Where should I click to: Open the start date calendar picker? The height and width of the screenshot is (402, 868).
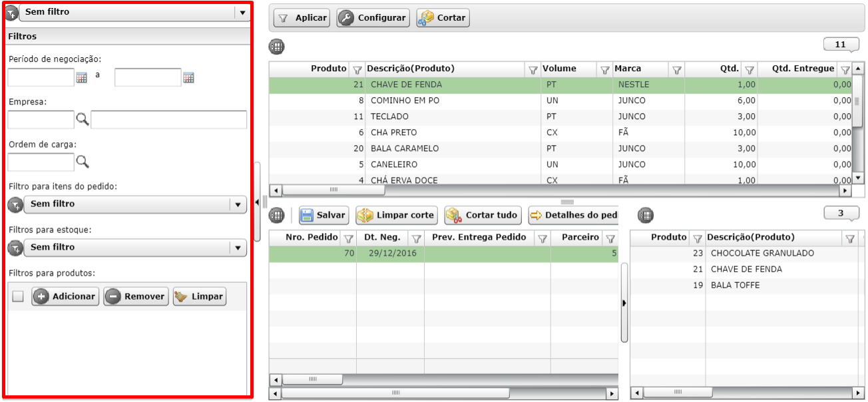coord(82,78)
